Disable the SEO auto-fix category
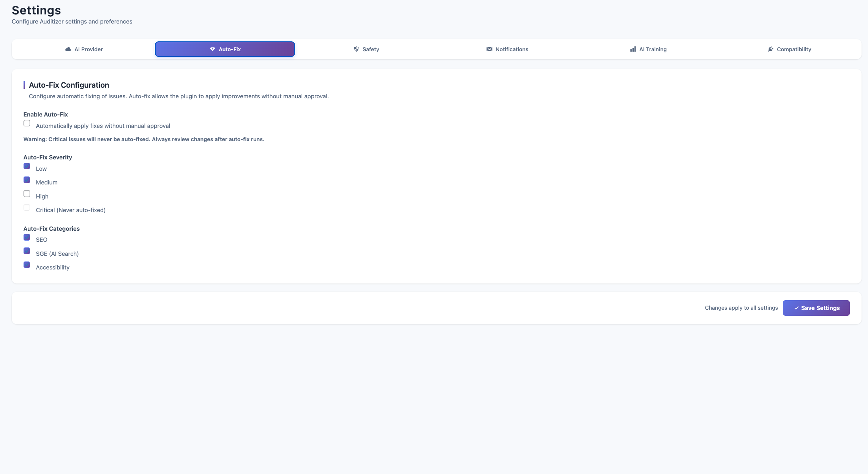868x474 pixels. tap(27, 237)
